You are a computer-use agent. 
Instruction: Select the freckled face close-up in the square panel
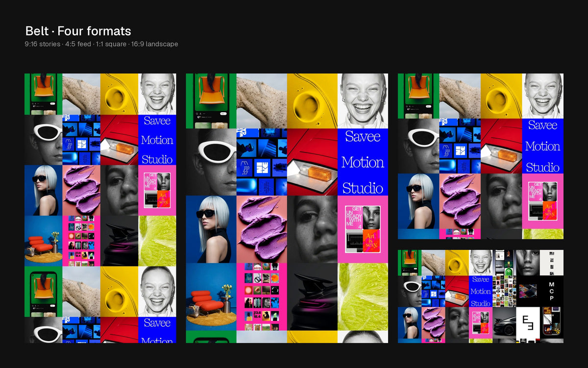(x=501, y=201)
